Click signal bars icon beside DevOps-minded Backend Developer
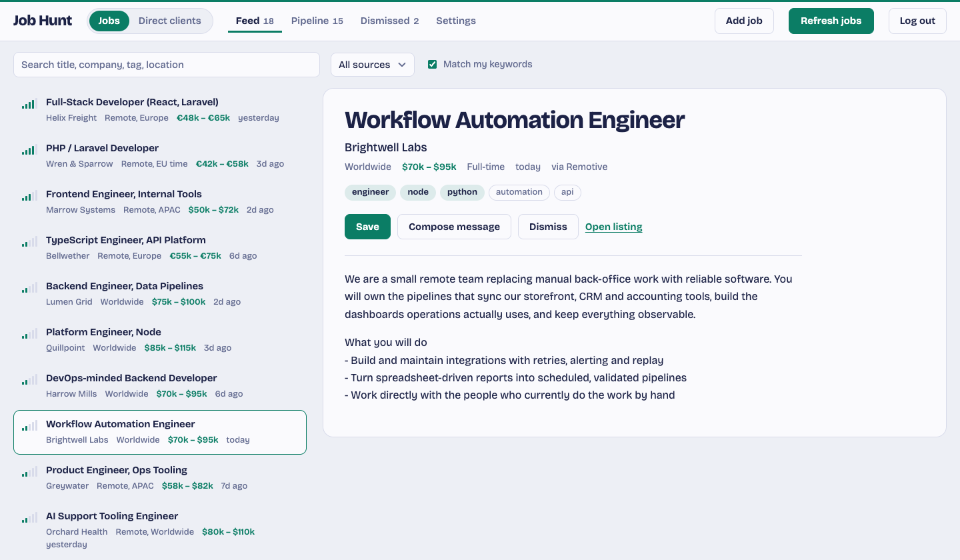Image resolution: width=960 pixels, height=560 pixels. [x=29, y=380]
